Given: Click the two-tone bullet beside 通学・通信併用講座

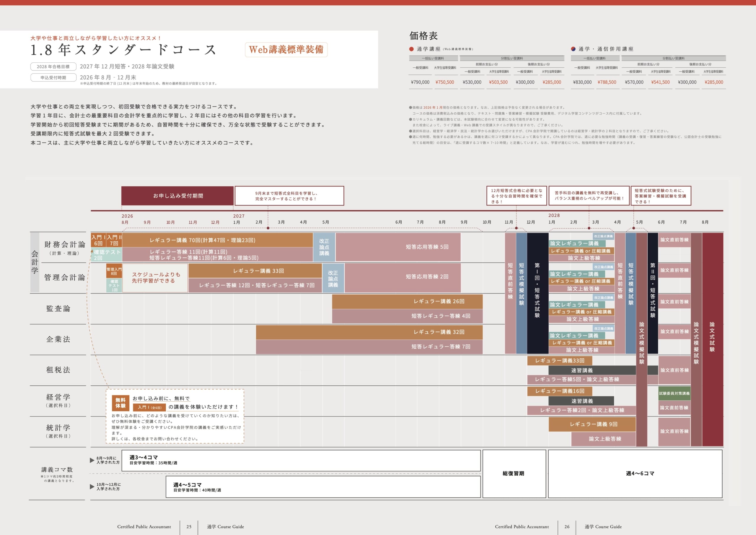Looking at the screenshot, I should [x=573, y=49].
